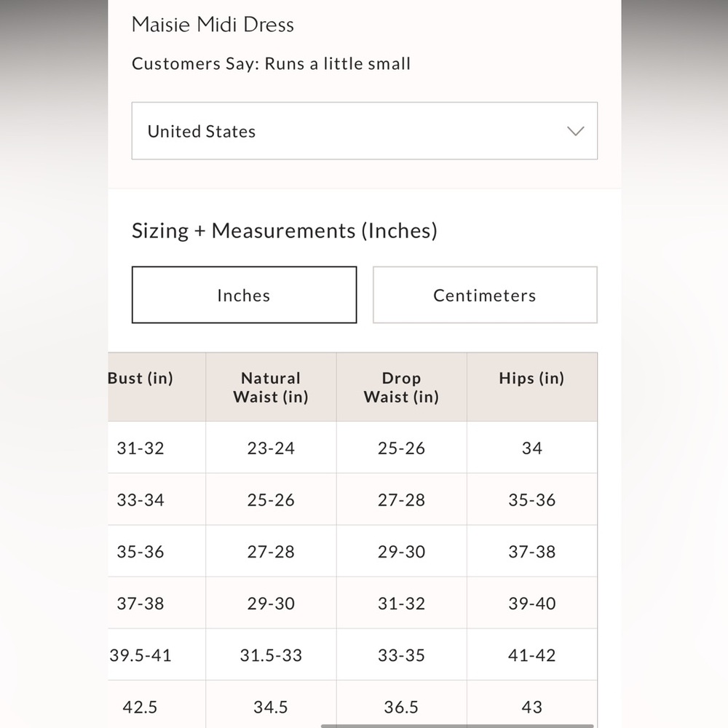Select the 33-35 drop waist cell
The width and height of the screenshot is (728, 728).
coord(402,654)
